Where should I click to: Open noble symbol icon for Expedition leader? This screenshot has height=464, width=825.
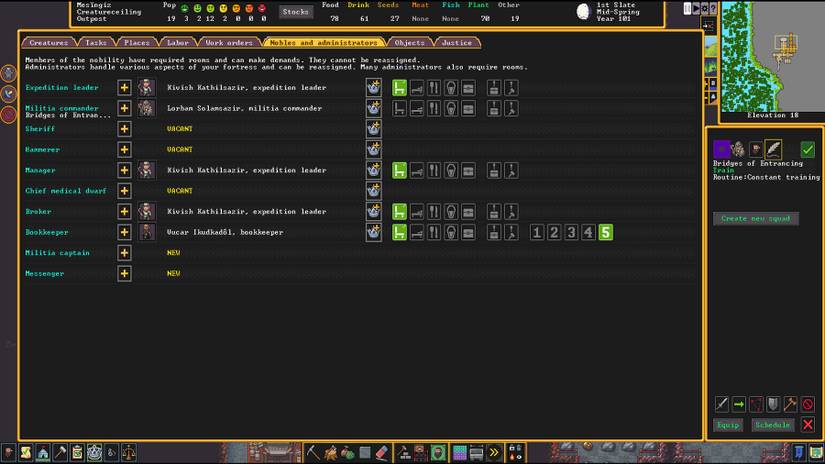coord(373,88)
